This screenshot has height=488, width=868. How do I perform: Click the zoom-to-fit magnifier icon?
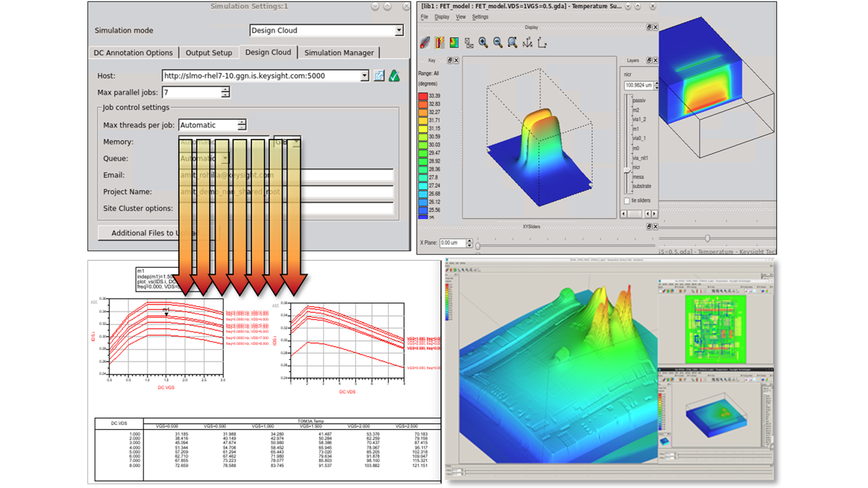click(512, 43)
